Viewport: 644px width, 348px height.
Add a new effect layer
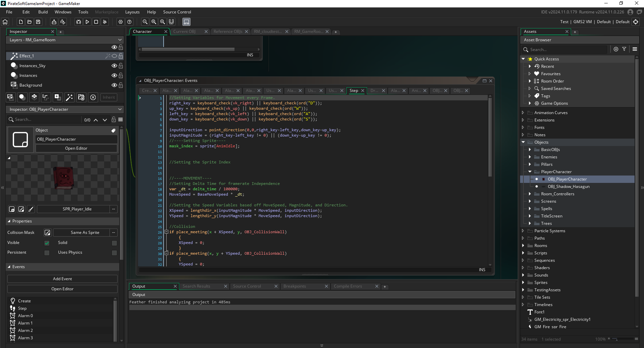[69, 97]
